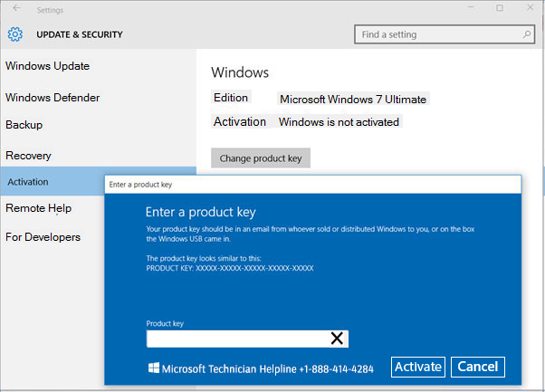
Task: Focus the Find a setting search box
Action: tap(445, 34)
